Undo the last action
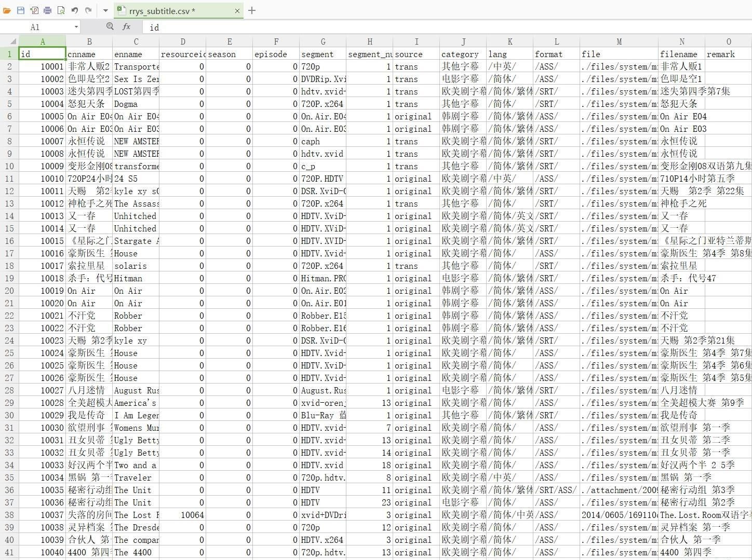The height and width of the screenshot is (560, 752). click(x=75, y=10)
